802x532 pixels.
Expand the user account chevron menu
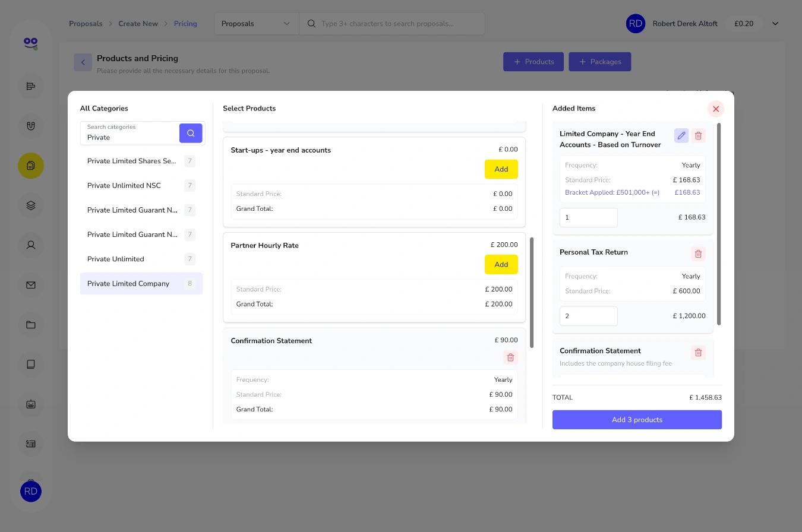tap(775, 24)
